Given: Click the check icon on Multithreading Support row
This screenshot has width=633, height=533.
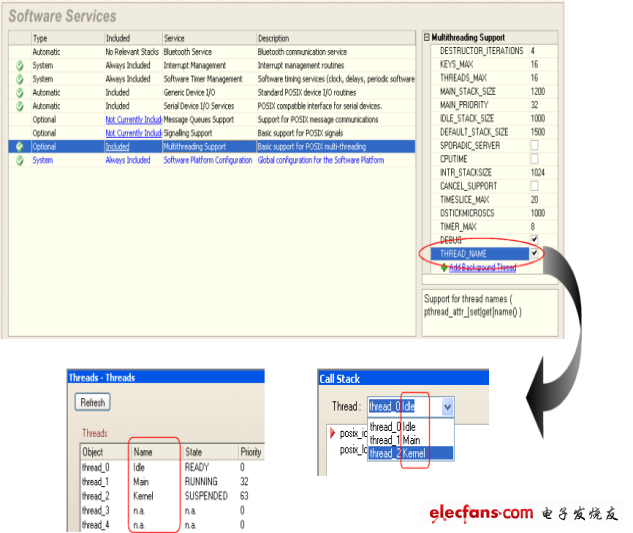Looking at the screenshot, I should [19, 146].
